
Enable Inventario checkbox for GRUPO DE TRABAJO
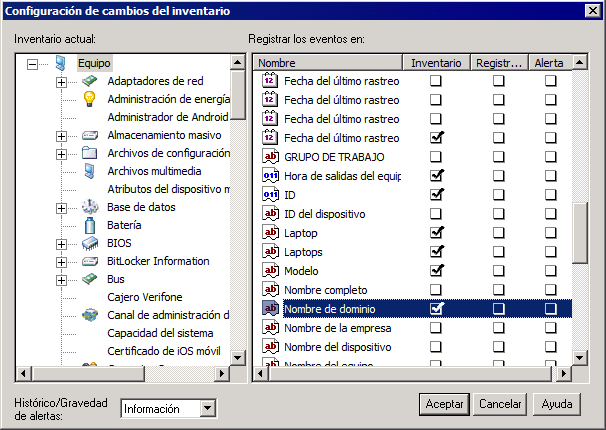click(436, 157)
